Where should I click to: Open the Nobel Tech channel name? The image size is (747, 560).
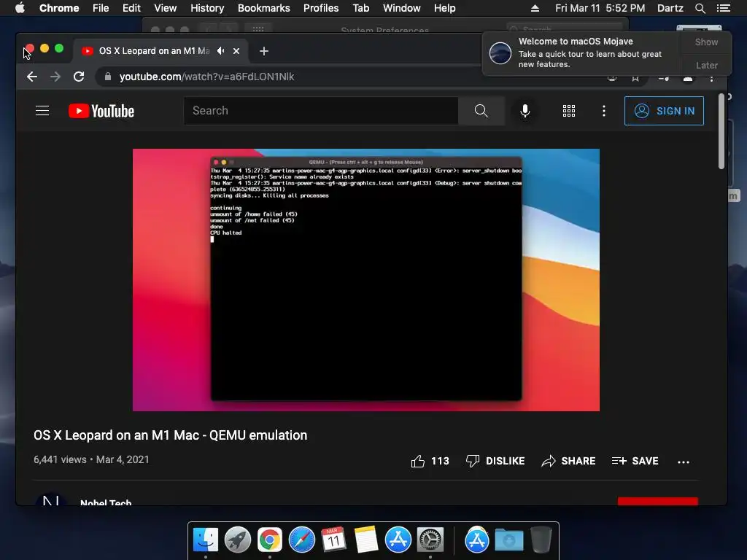click(x=106, y=502)
